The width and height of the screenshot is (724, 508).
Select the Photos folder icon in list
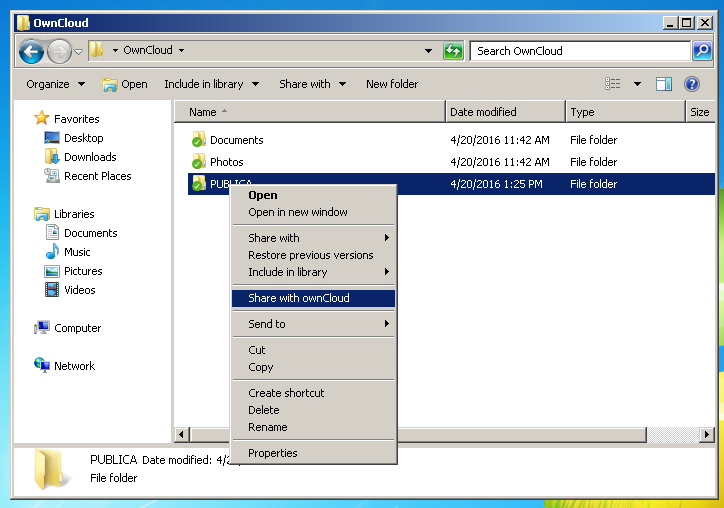click(199, 162)
